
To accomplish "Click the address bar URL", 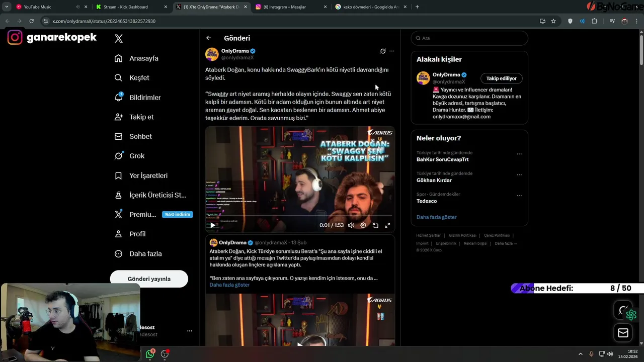I will pos(104,21).
